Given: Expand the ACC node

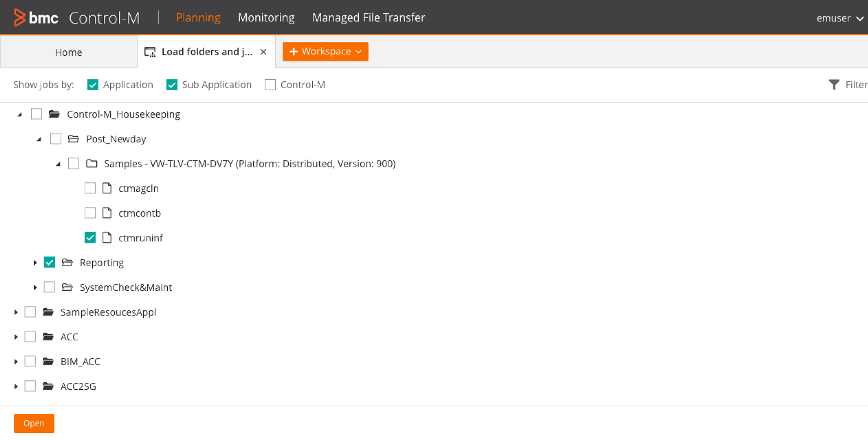Looking at the screenshot, I should pyautogui.click(x=16, y=337).
